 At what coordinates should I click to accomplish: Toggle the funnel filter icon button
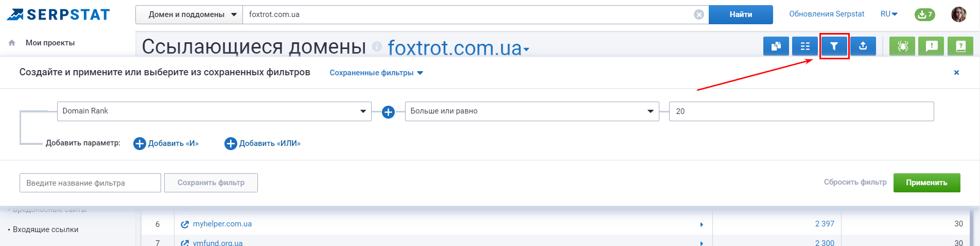click(x=834, y=46)
